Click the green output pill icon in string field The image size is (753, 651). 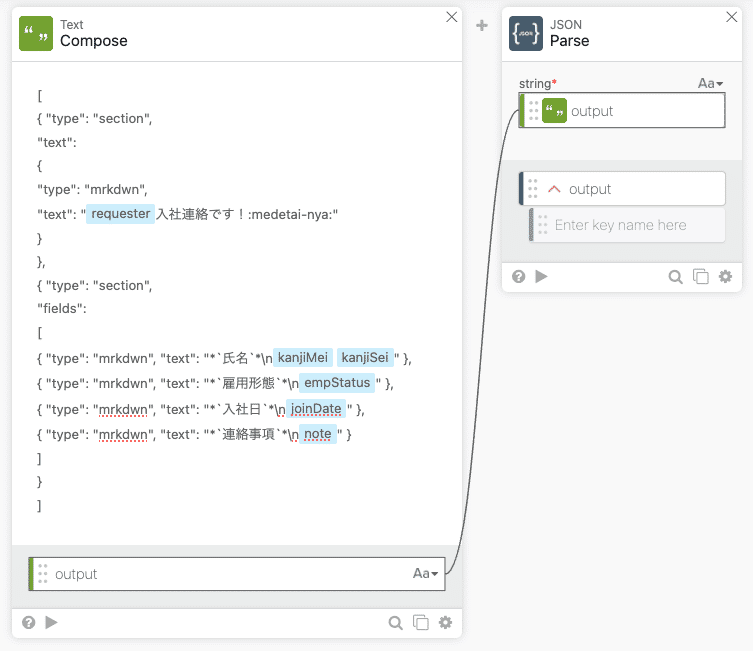coord(554,111)
